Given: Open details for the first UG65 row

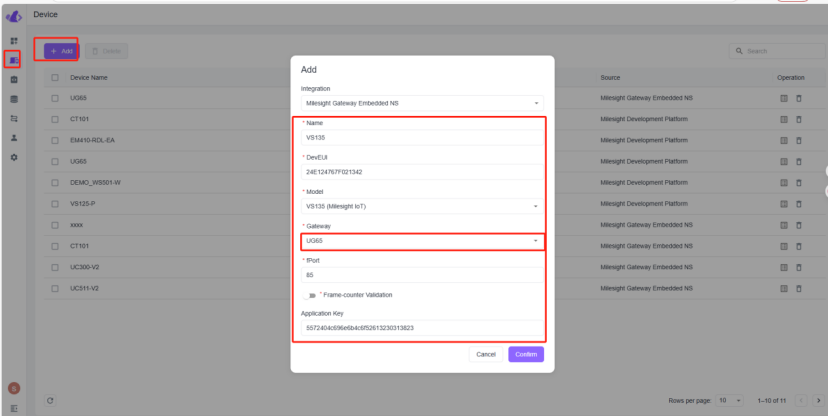Looking at the screenshot, I should [784, 98].
